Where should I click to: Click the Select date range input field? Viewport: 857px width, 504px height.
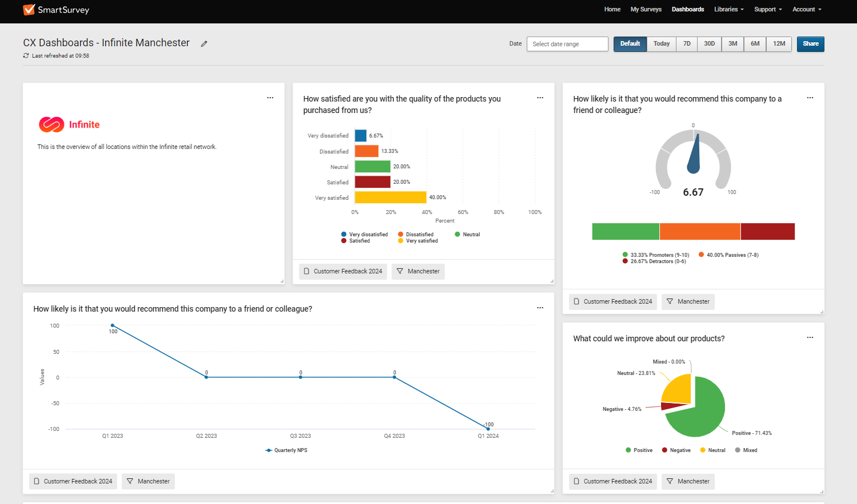click(x=567, y=44)
